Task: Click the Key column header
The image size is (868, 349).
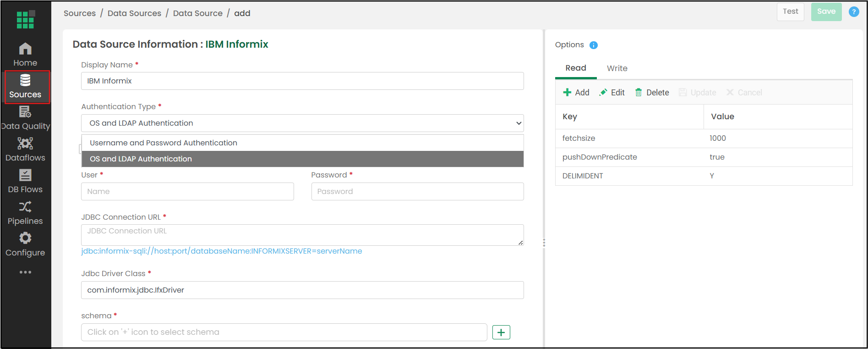Action: click(x=629, y=116)
